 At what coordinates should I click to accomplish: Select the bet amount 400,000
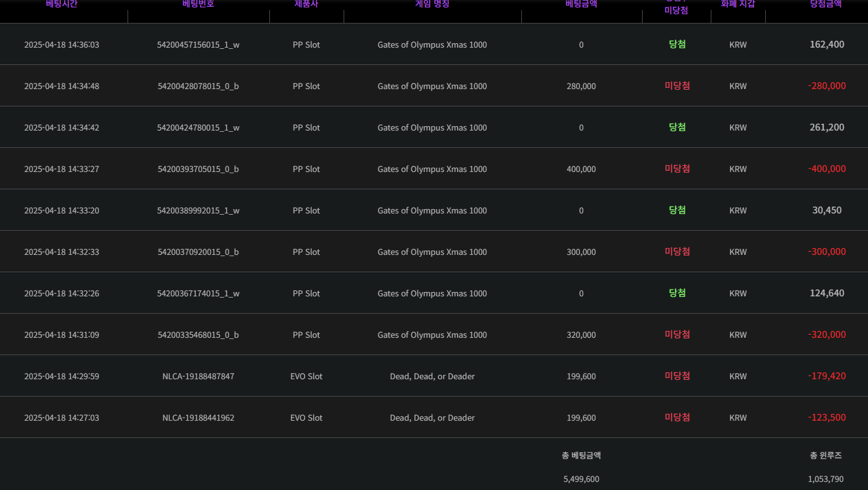(581, 169)
